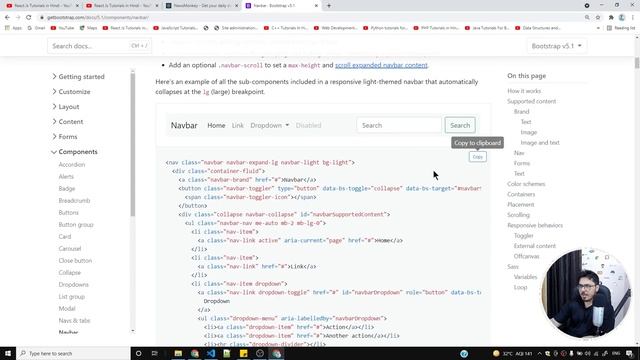
Task: Open a new browser tab
Action: 329,6
